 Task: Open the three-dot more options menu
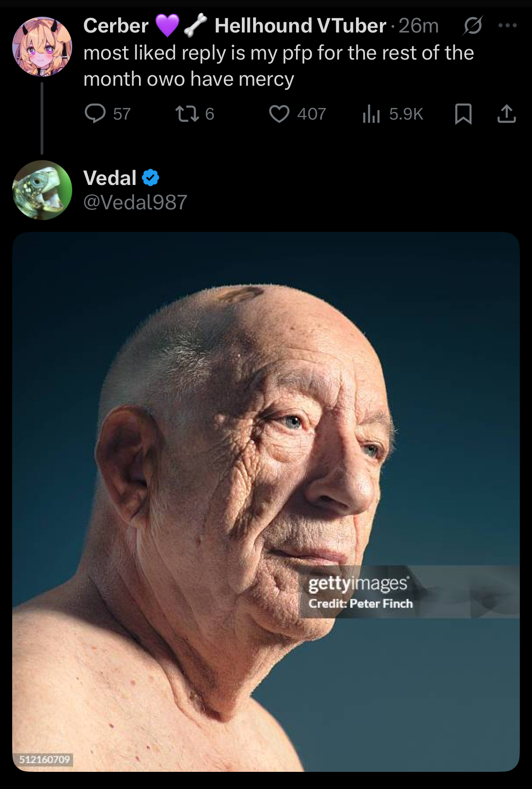pos(508,26)
